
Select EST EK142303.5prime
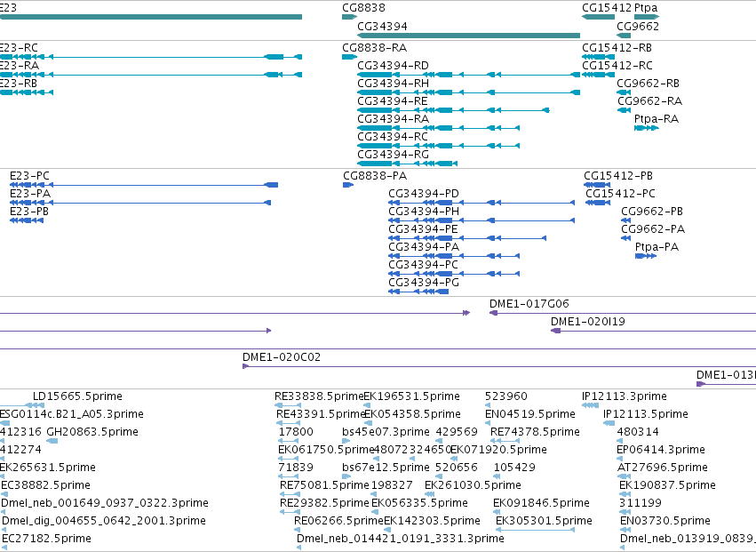[x=432, y=521]
